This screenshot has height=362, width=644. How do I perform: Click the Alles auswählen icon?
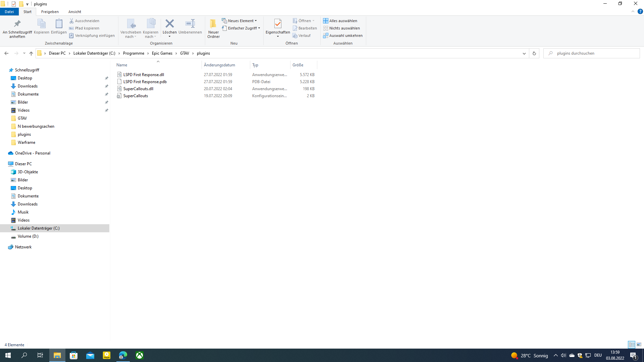[325, 21]
